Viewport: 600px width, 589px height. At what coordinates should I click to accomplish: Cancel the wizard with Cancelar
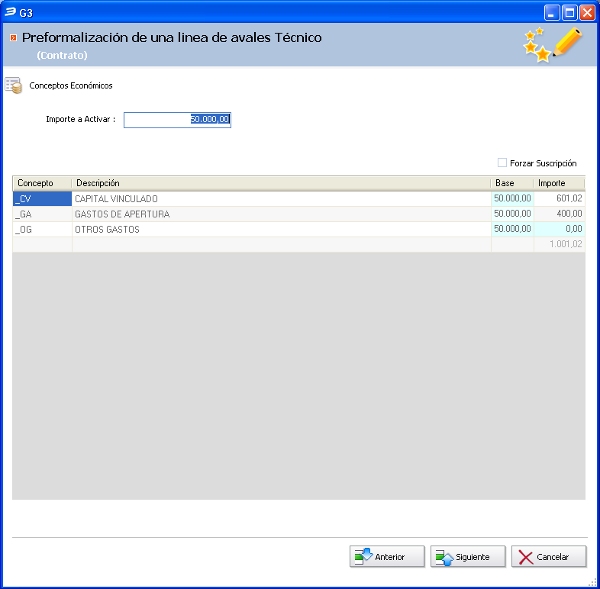549,556
